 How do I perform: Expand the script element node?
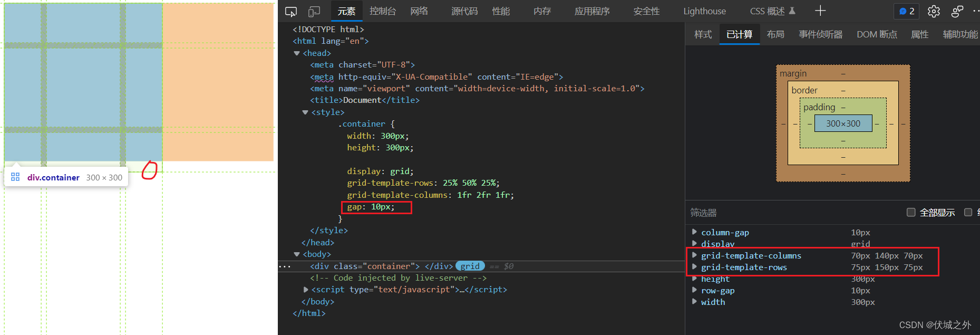(x=306, y=290)
